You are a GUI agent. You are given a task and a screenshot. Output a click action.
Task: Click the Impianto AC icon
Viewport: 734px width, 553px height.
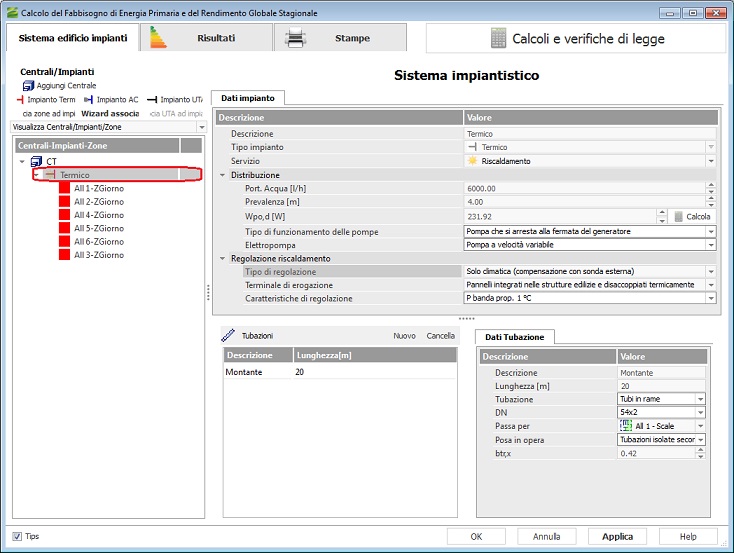pyautogui.click(x=89, y=100)
